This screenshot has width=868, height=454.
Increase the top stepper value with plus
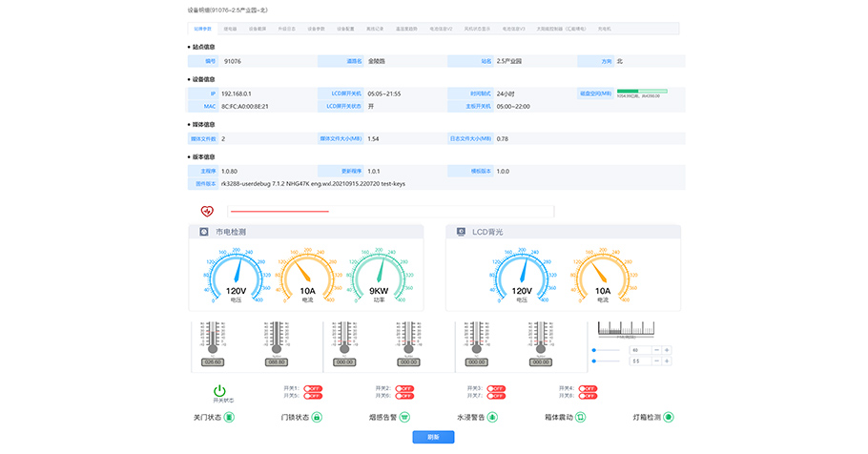coord(667,350)
